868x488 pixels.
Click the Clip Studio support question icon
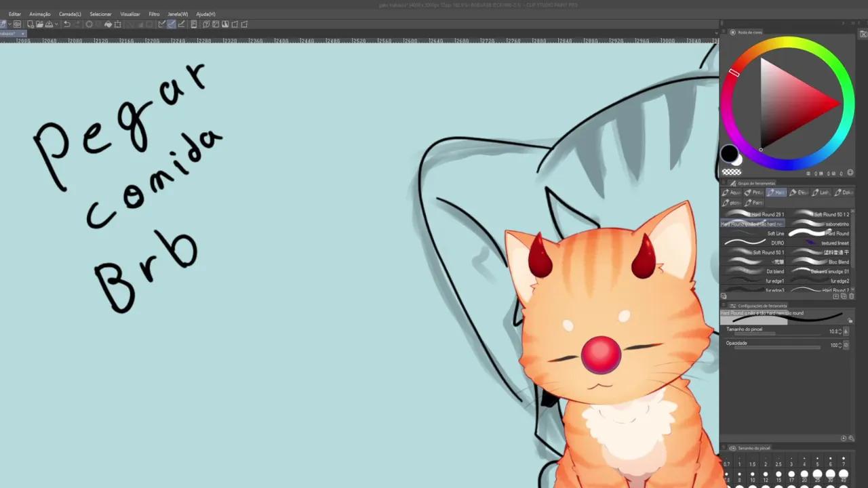(x=206, y=24)
